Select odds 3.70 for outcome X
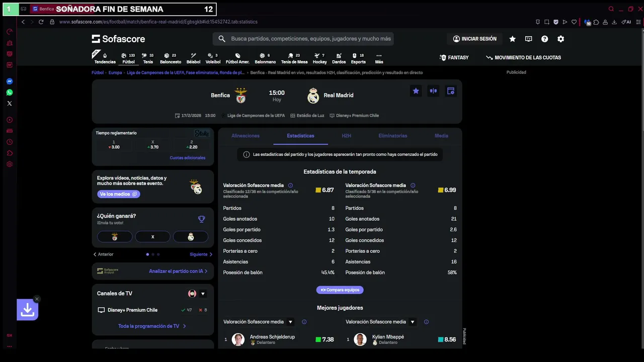This screenshot has width=644, height=362. coord(153,145)
